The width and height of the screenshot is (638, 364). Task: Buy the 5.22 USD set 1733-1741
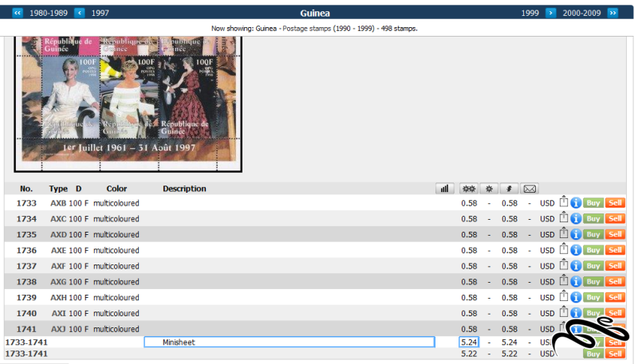[593, 354]
